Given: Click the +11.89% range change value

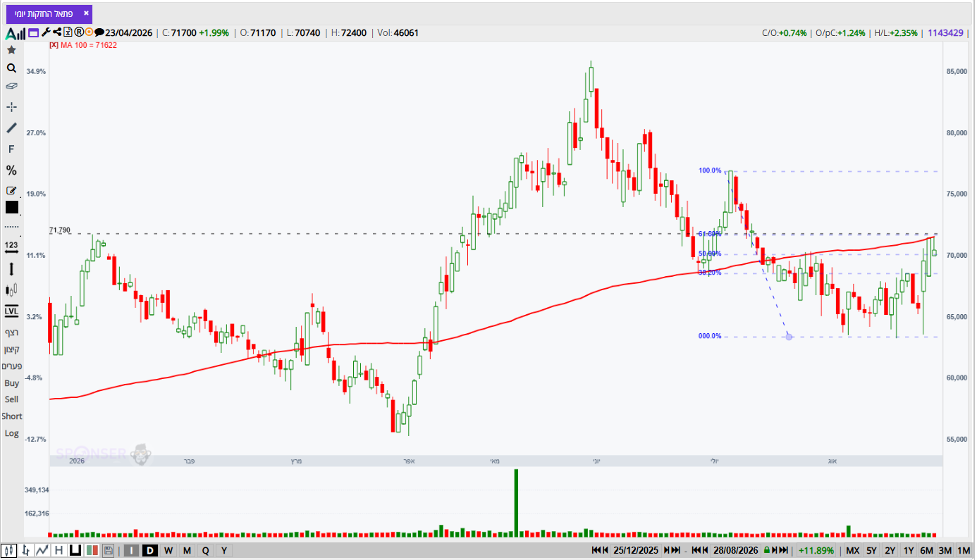Looking at the screenshot, I should click(816, 550).
